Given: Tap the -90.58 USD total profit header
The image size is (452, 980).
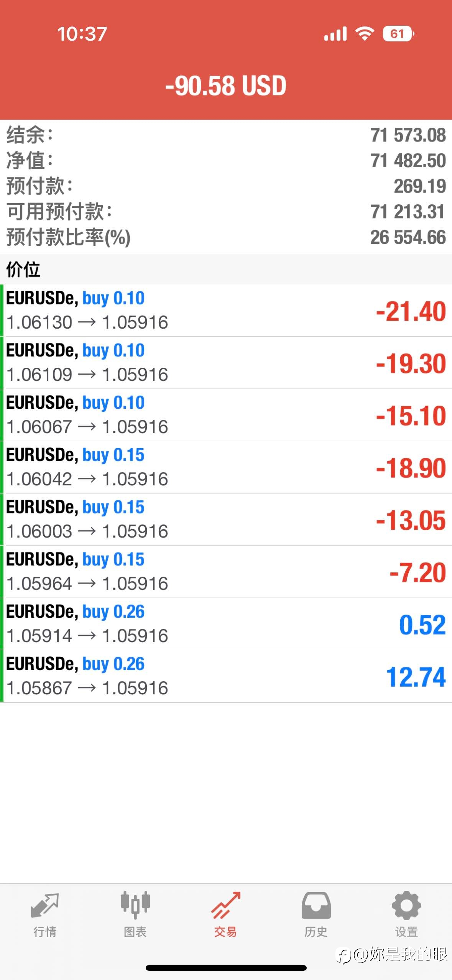Looking at the screenshot, I should pos(226,86).
